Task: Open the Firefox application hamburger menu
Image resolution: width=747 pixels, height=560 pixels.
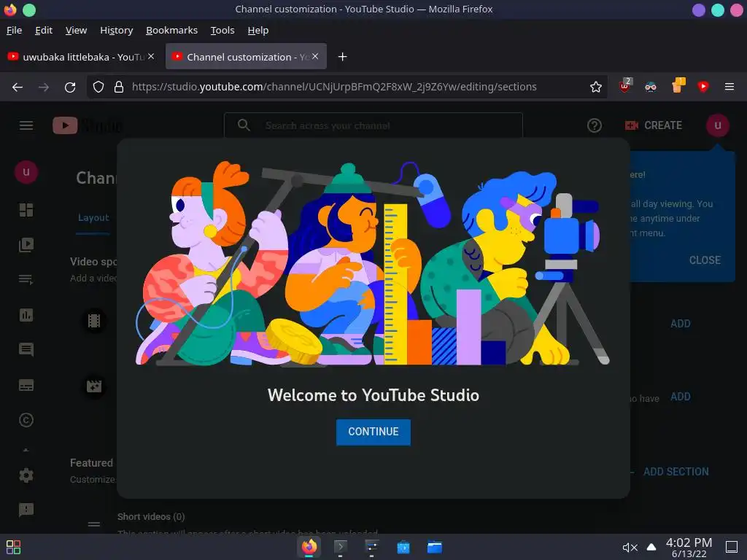Action: coord(729,87)
